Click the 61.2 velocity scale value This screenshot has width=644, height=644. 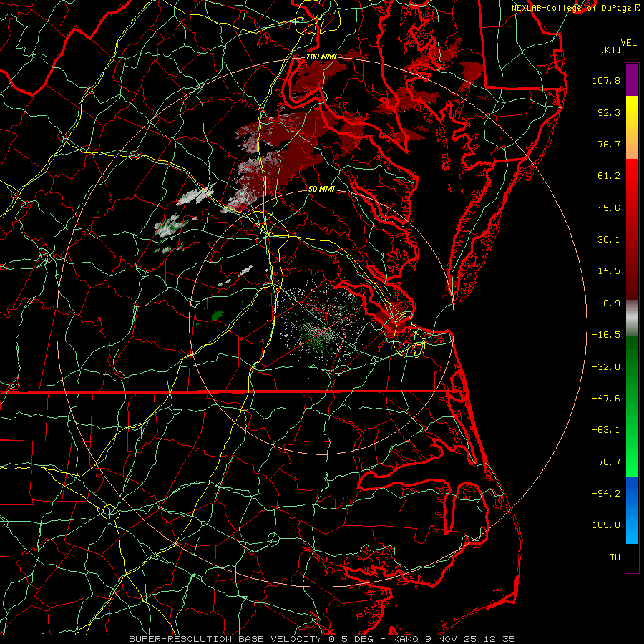(609, 176)
